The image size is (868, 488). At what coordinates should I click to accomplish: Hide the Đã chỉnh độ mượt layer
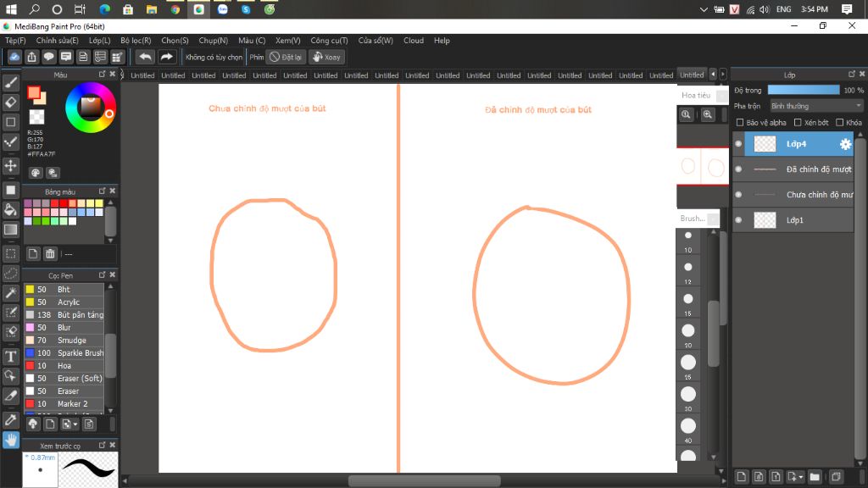[x=738, y=169]
